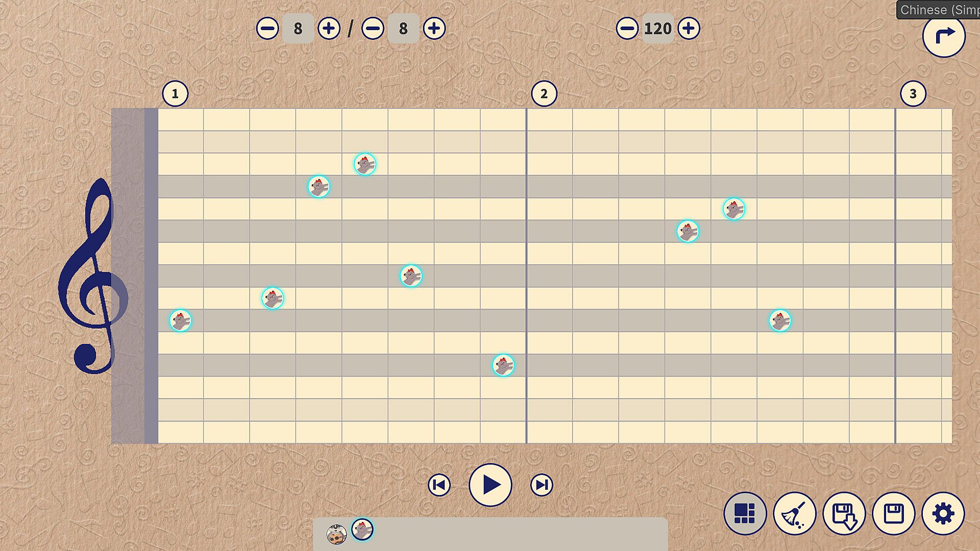This screenshot has height=551, width=980.
Task: Jump to measure 3 marker
Action: [913, 94]
